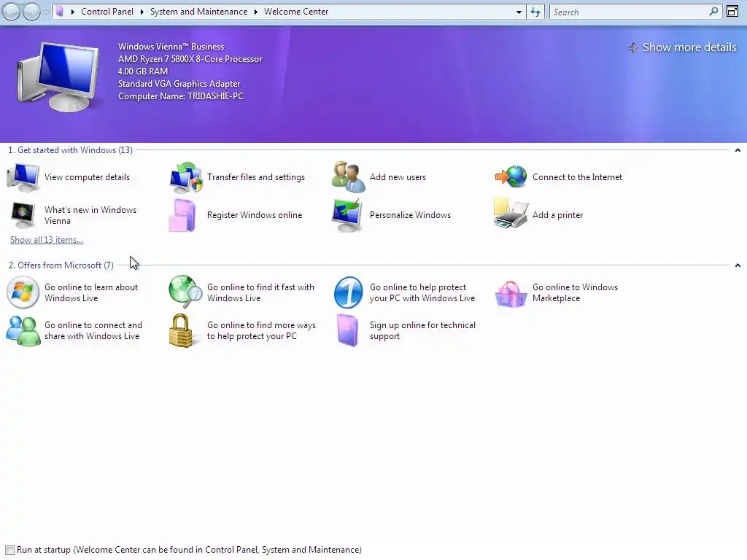The width and height of the screenshot is (747, 560).
Task: Click the Register Windows online icon
Action: [x=183, y=215]
